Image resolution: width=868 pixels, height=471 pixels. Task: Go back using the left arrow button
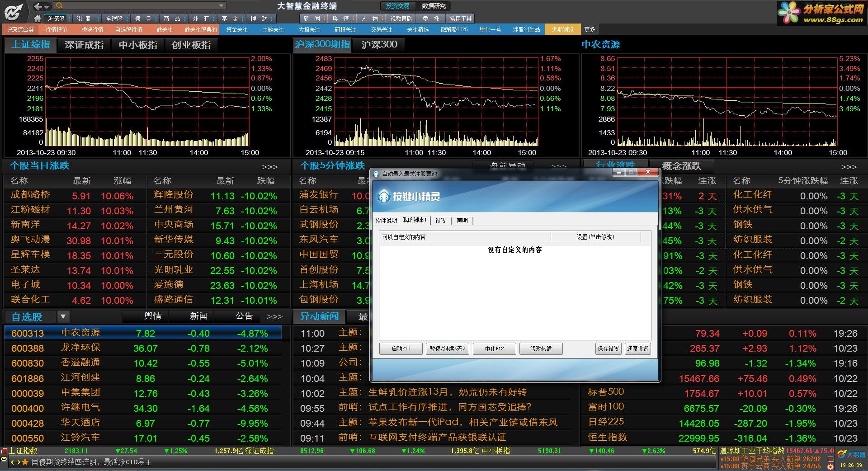[x=39, y=6]
